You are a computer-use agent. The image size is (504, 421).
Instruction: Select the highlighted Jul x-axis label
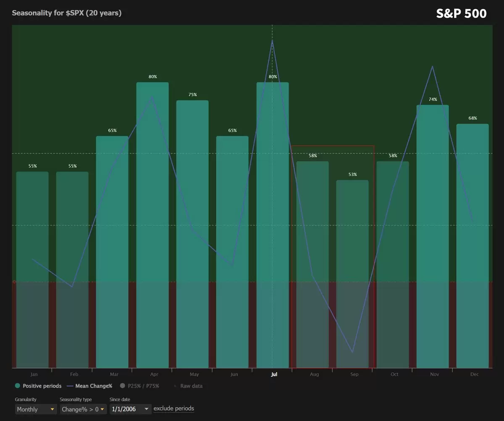[274, 374]
